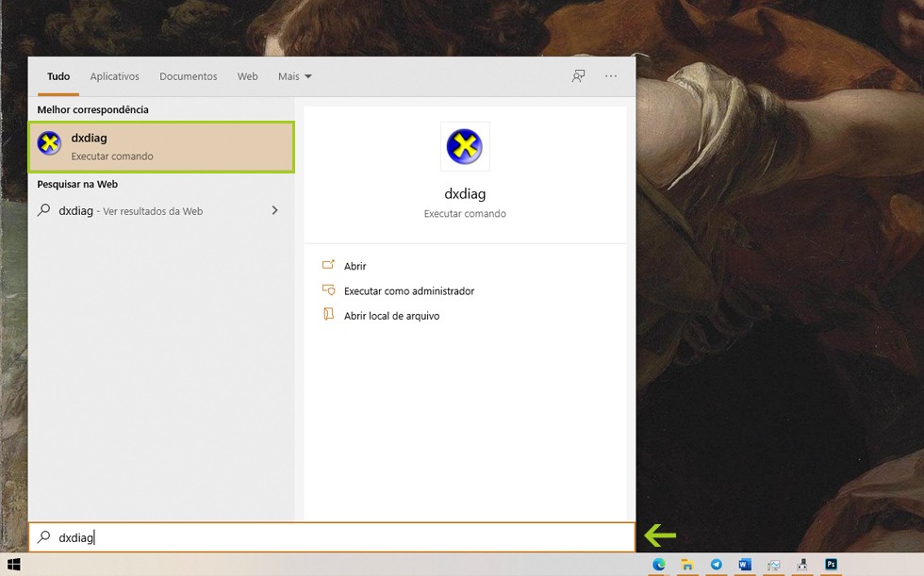
Task: Open Photoshop from the taskbar
Action: [831, 565]
